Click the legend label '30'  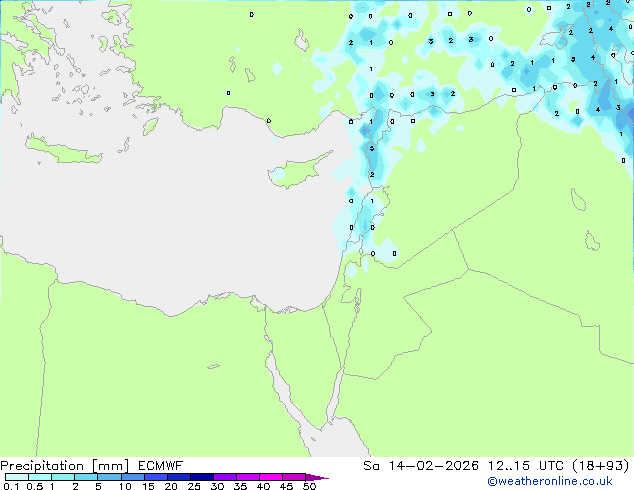(217, 486)
